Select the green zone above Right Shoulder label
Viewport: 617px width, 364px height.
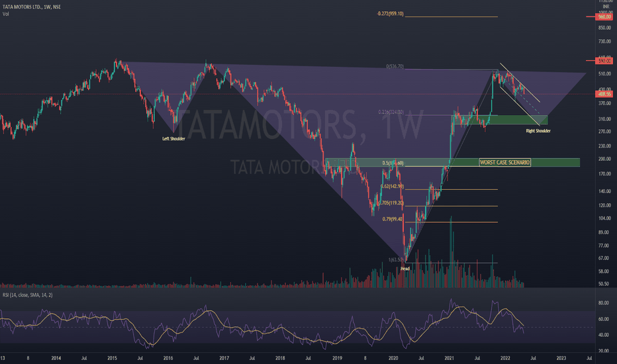click(499, 120)
